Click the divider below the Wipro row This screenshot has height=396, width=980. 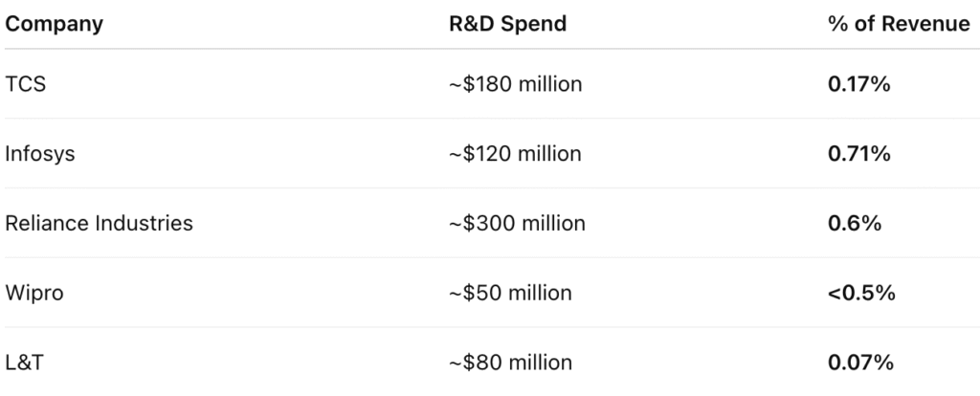[490, 327]
